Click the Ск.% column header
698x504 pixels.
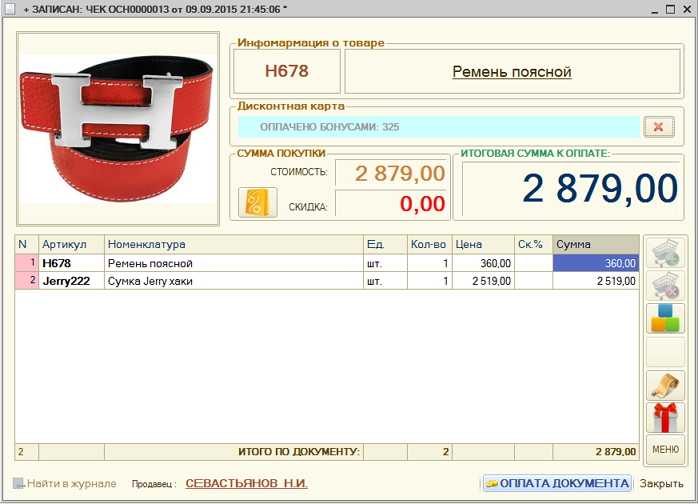[534, 244]
